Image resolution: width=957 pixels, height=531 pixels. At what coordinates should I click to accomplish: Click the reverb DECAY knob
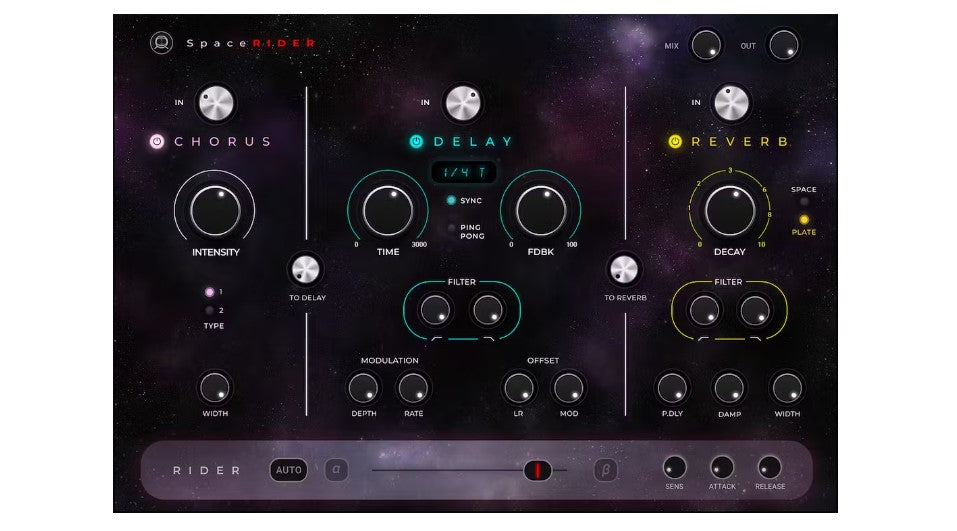click(x=730, y=211)
